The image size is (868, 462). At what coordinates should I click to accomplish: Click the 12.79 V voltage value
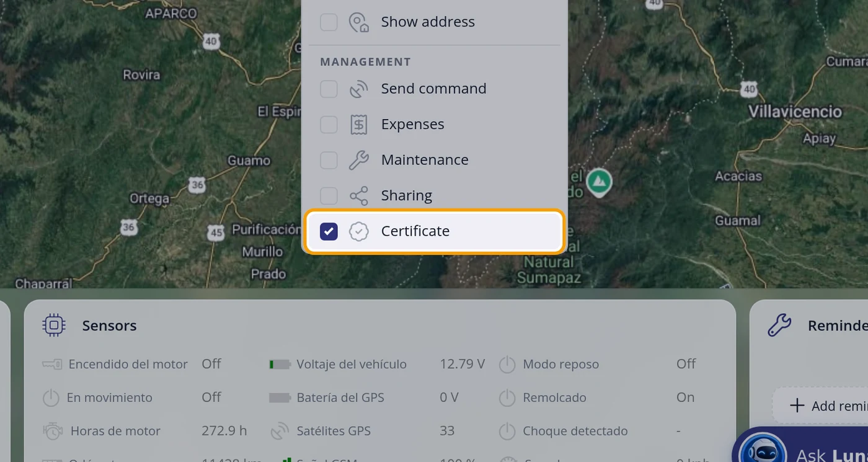[463, 364]
